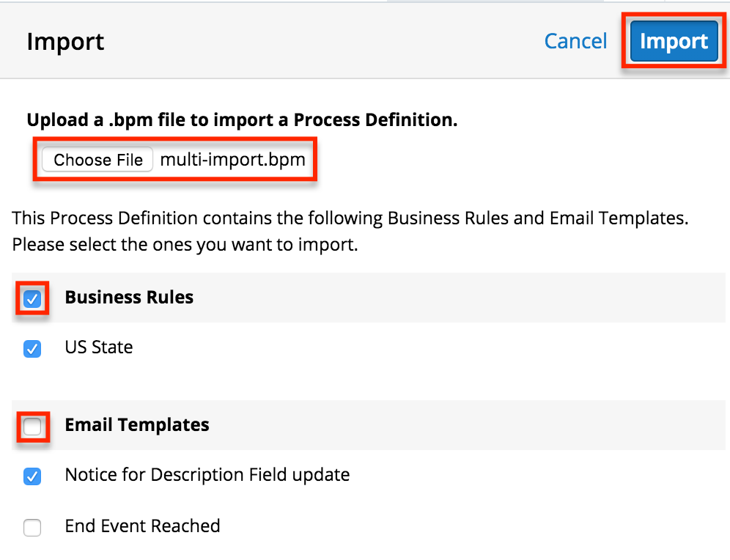This screenshot has width=730, height=560.
Task: Click the End Event Reached label text
Action: pyautogui.click(x=142, y=526)
